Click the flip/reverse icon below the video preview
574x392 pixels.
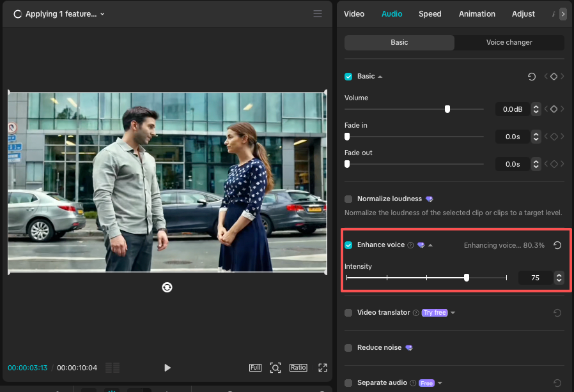click(167, 287)
